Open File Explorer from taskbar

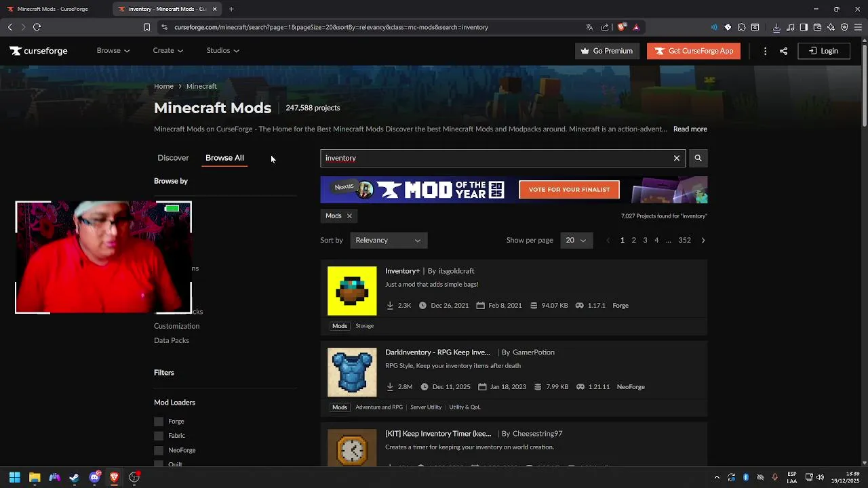[35, 477]
